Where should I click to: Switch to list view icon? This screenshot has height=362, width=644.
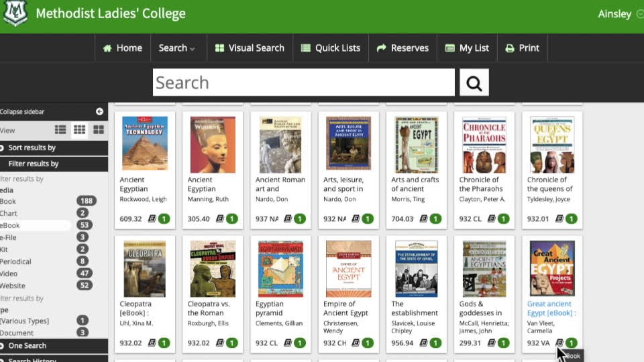coord(60,130)
